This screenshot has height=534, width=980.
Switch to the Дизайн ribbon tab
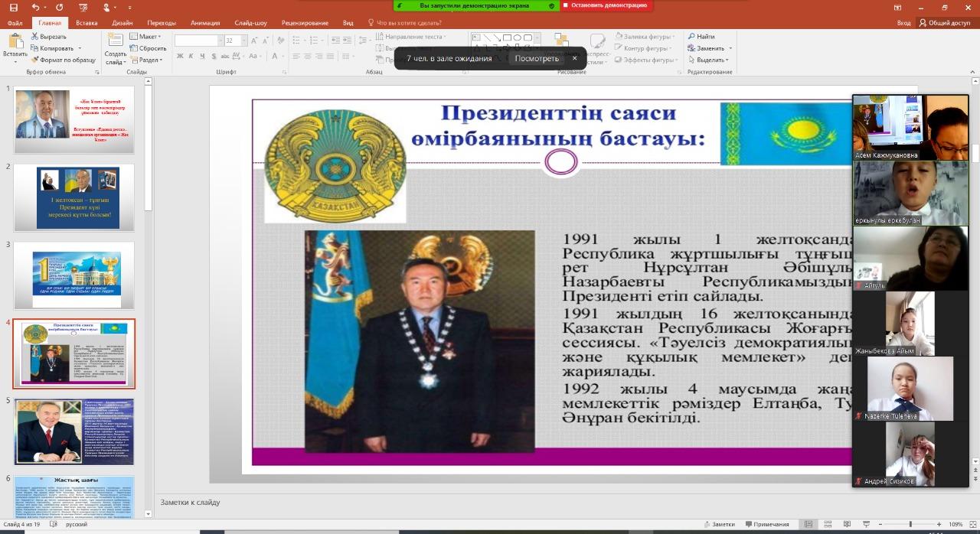[x=122, y=23]
